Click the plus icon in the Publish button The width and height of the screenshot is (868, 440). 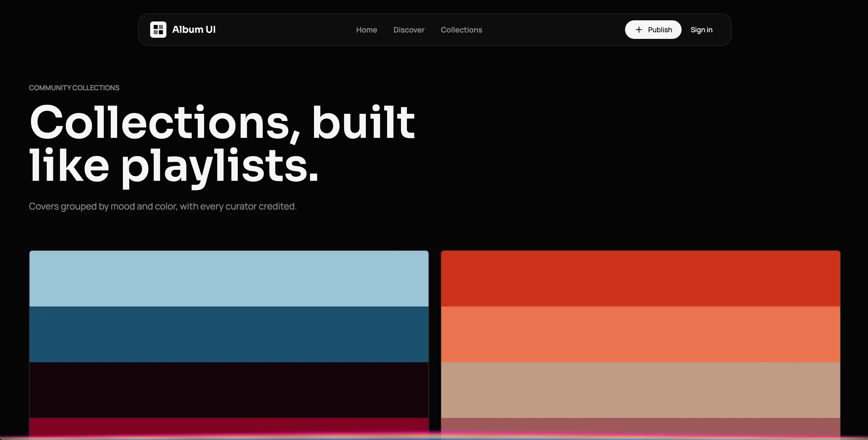click(638, 30)
